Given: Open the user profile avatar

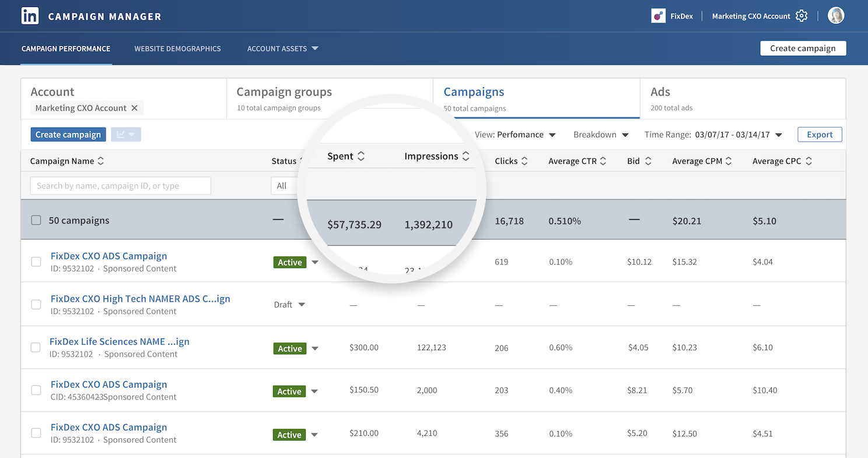Looking at the screenshot, I should (x=836, y=16).
